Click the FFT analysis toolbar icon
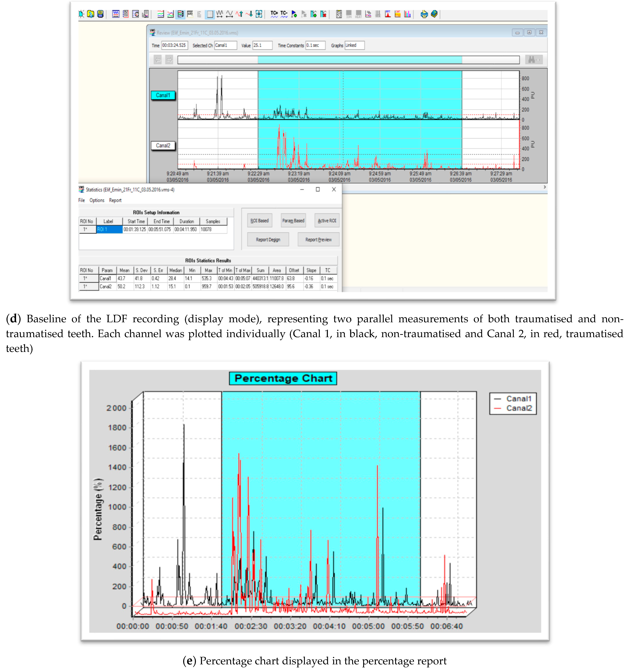This screenshot has height=672, width=633. tap(388, 14)
